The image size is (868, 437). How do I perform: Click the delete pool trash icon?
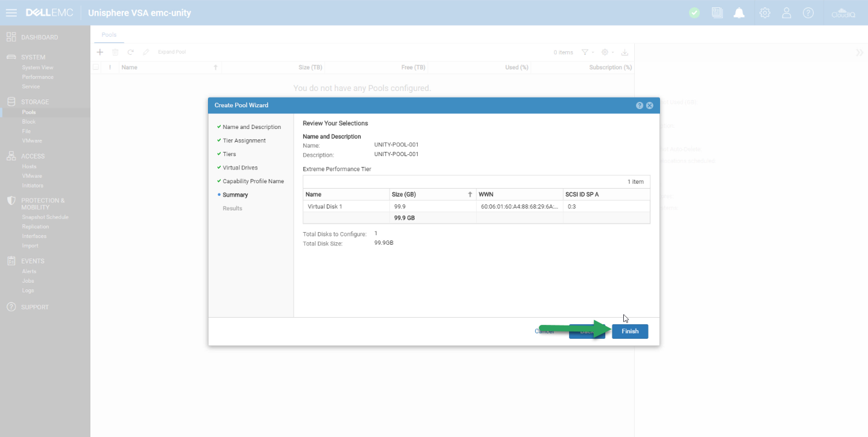[115, 52]
